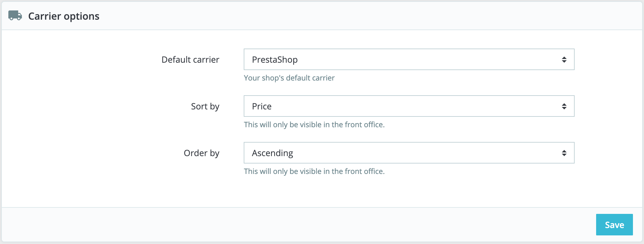This screenshot has height=244, width=644.
Task: Click the help text under the Sort by field
Action: pyautogui.click(x=314, y=125)
